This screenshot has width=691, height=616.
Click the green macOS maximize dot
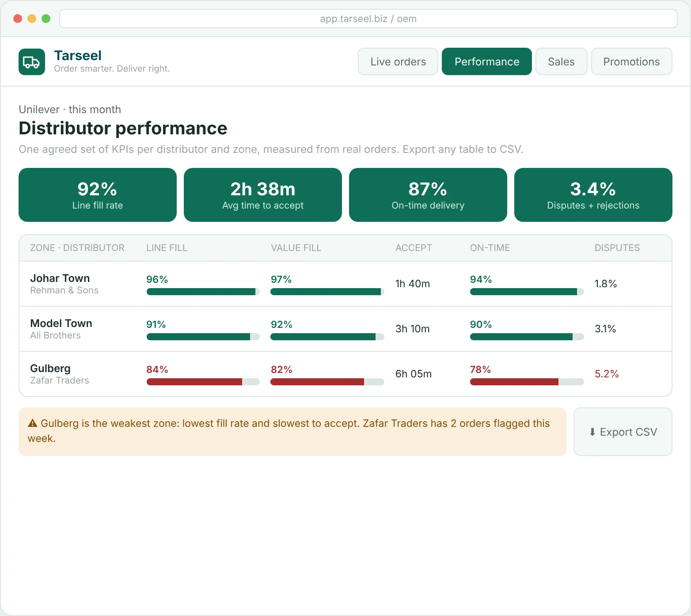pos(46,19)
